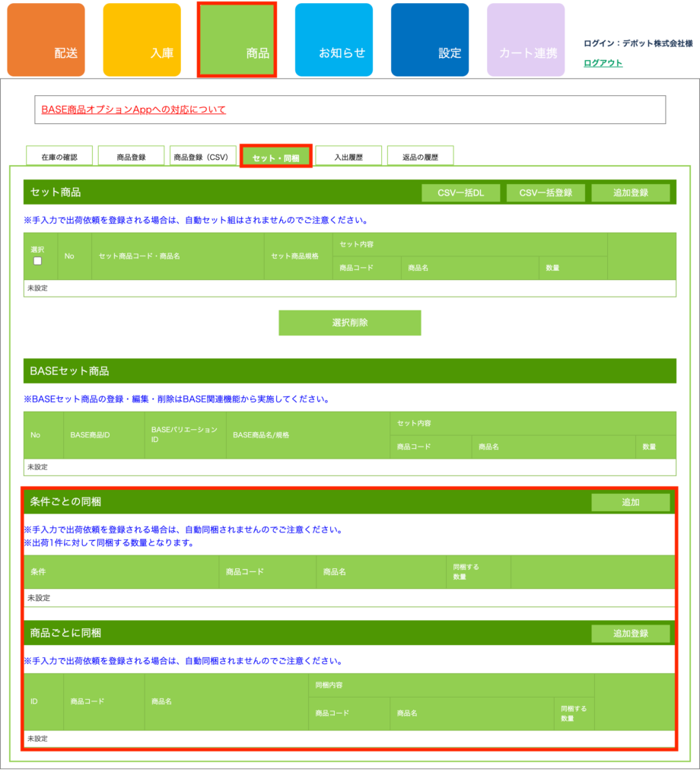Image resolution: width=700 pixels, height=779 pixels.
Task: Open the お知らせ navigation tile
Action: coord(333,40)
